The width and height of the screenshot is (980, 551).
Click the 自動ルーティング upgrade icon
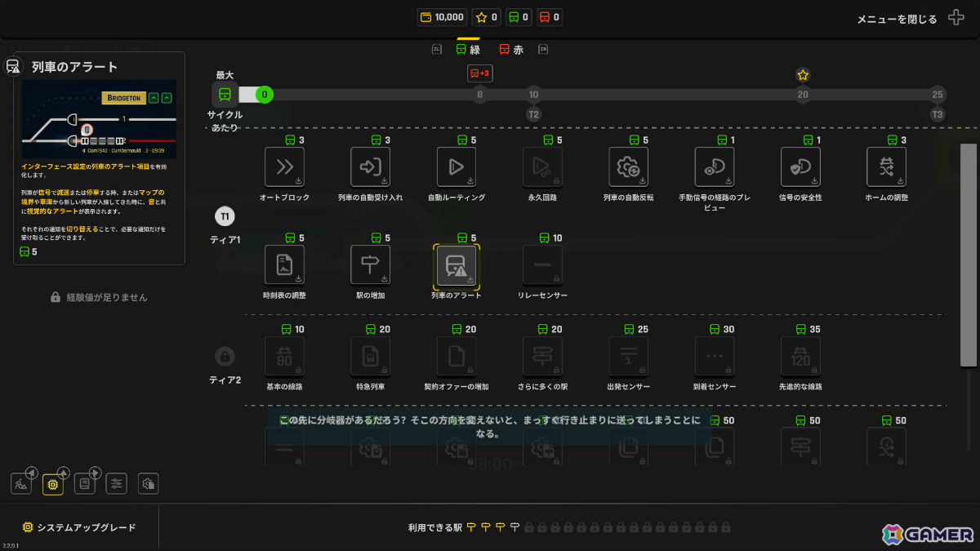[457, 167]
